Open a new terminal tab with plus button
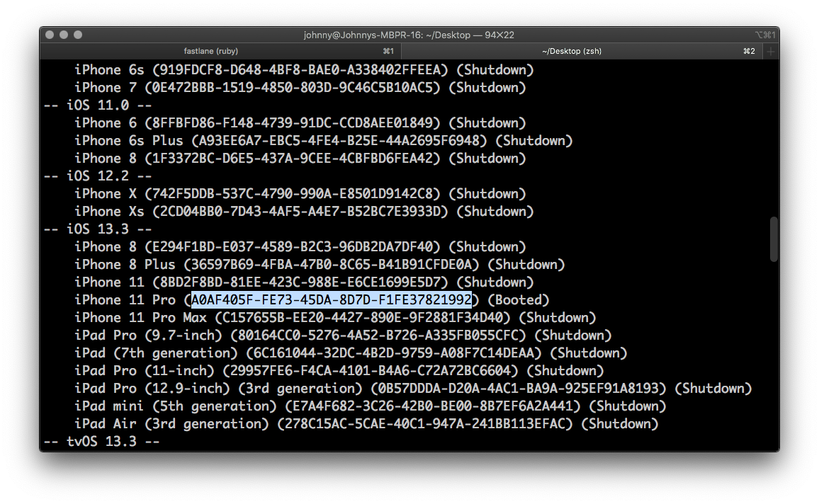 coord(770,51)
